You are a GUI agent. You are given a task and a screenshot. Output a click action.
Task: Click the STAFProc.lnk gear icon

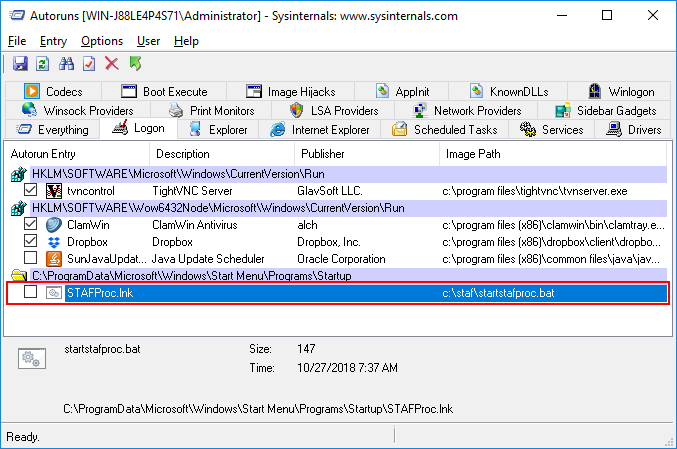click(54, 293)
